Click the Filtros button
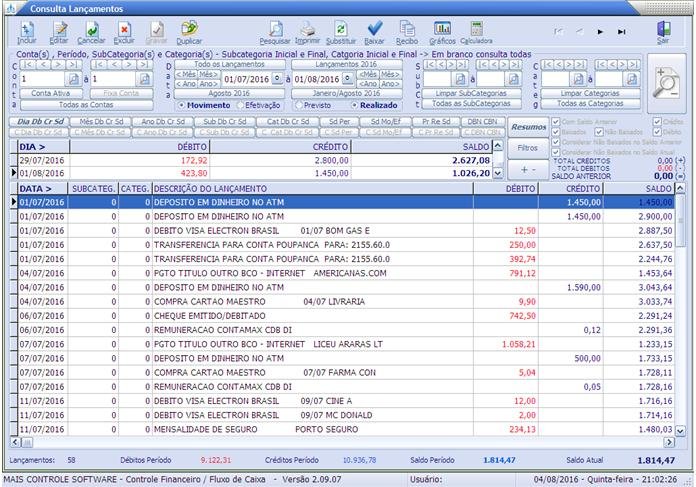The image size is (696, 487). click(x=528, y=148)
